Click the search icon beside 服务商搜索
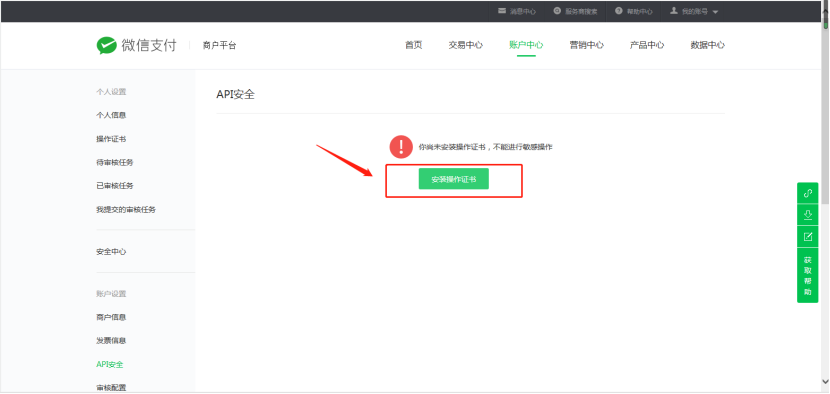The image size is (830, 394). (557, 11)
